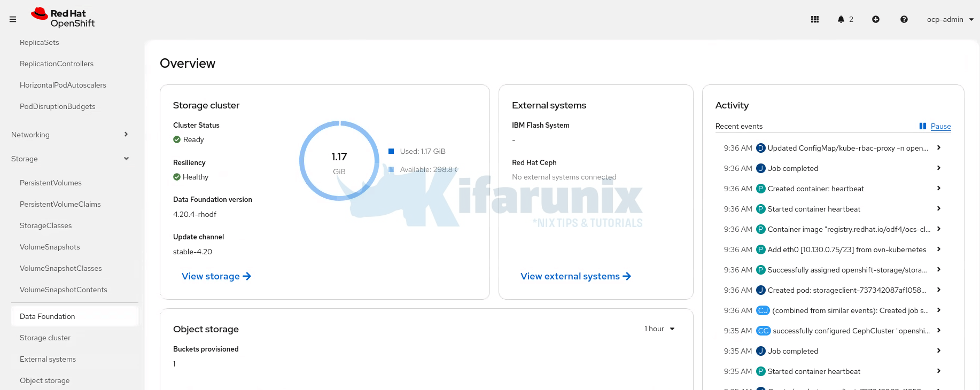Click View external systems link
980x390 pixels.
pyautogui.click(x=576, y=276)
